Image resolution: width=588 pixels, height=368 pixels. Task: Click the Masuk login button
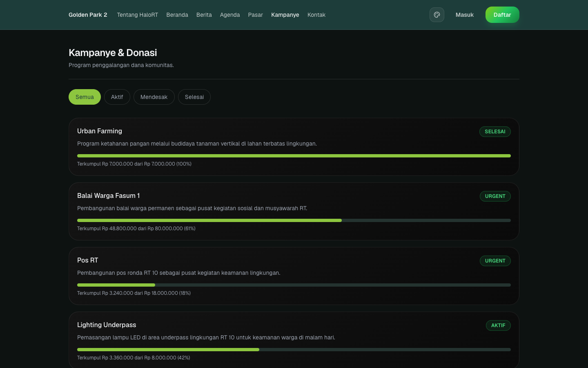pyautogui.click(x=465, y=15)
